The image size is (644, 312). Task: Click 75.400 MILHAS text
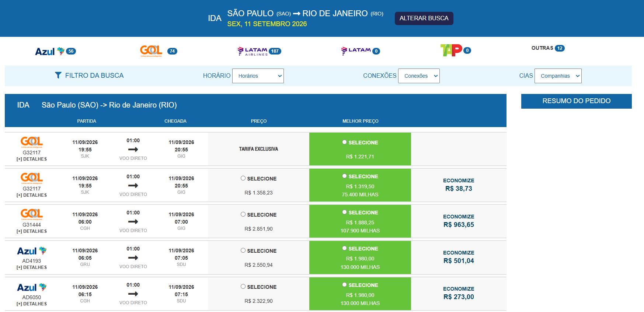[360, 194]
